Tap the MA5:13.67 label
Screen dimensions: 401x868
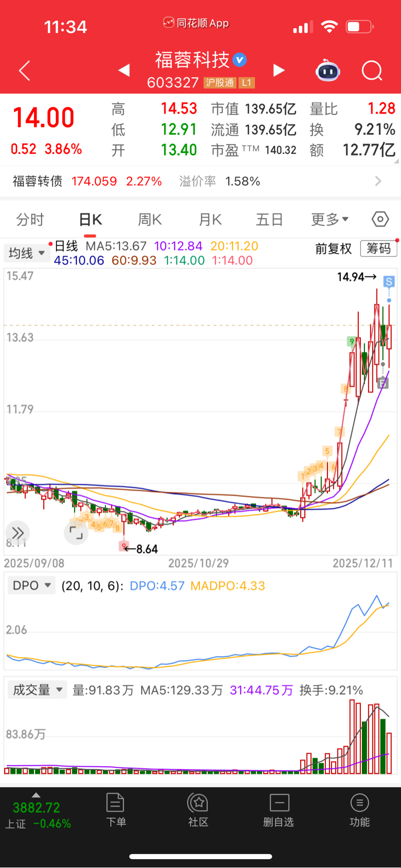click(x=116, y=246)
